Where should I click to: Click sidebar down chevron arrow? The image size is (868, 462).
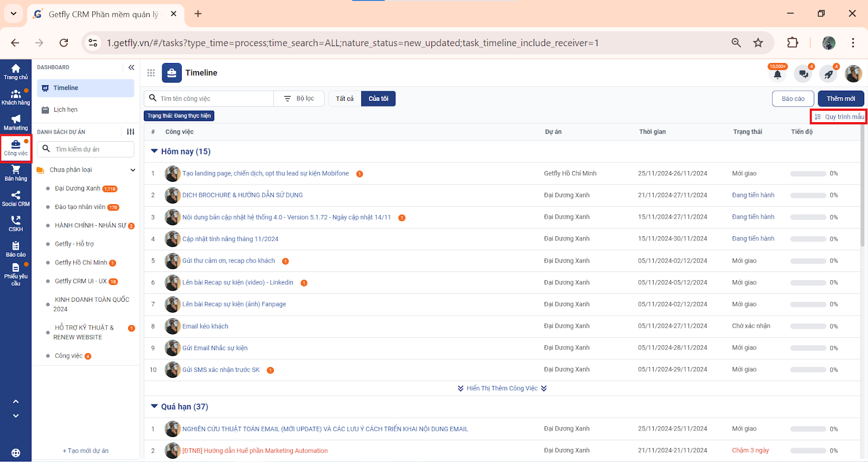[x=16, y=416]
